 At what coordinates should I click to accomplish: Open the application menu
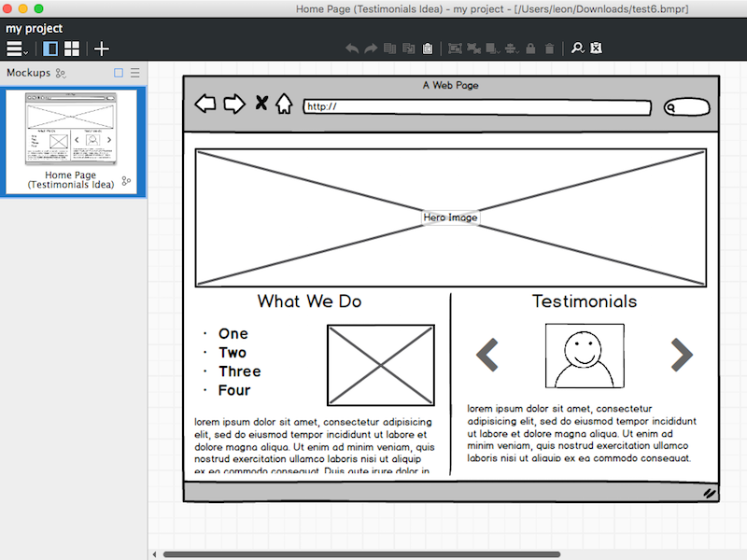(x=15, y=49)
